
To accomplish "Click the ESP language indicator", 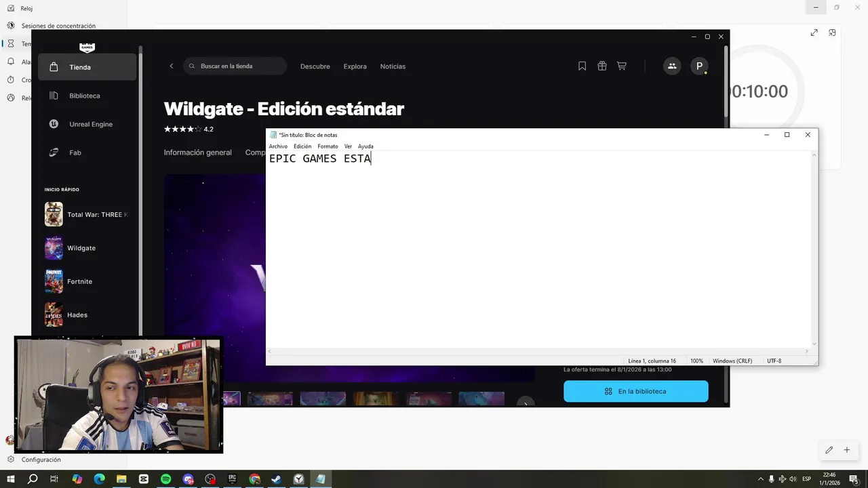I will tap(807, 479).
